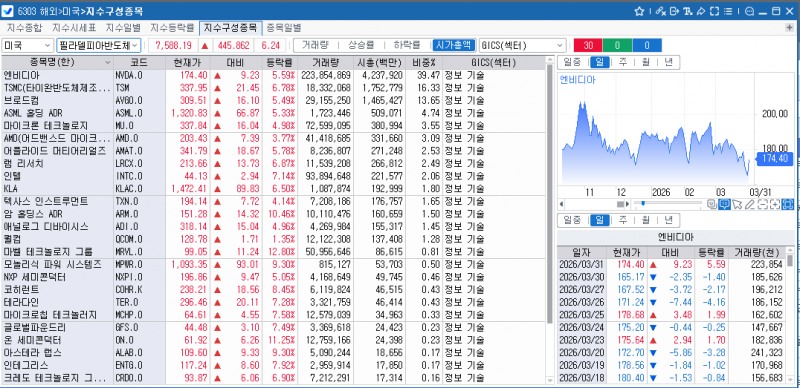
Task: Click the 등락률 column header in stock list
Action: 280,63
